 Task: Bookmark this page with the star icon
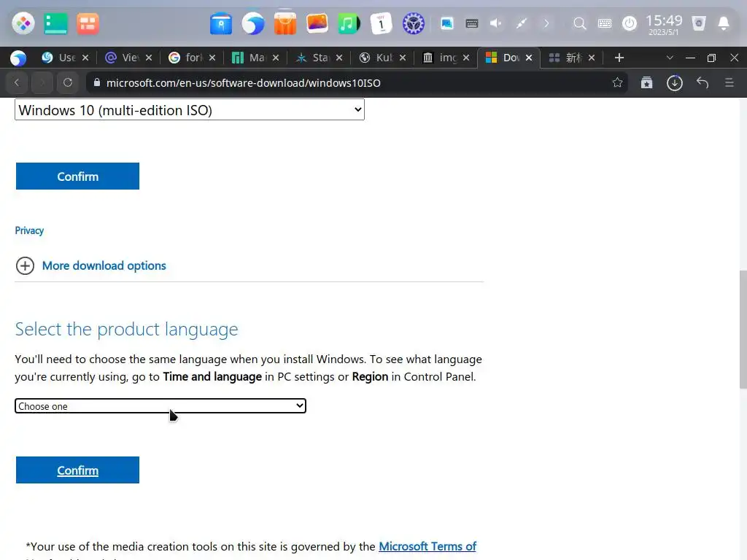(617, 82)
